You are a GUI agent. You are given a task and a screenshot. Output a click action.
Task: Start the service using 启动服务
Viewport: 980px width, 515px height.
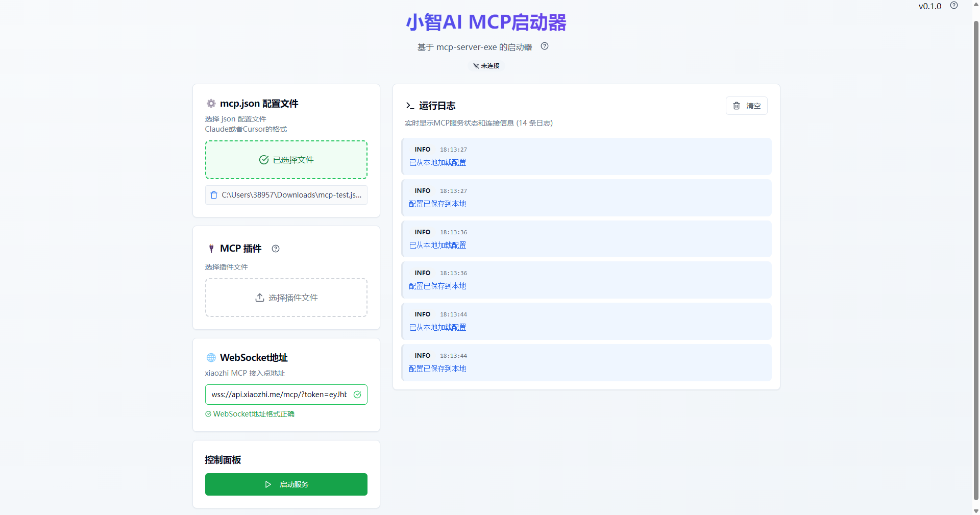(286, 484)
